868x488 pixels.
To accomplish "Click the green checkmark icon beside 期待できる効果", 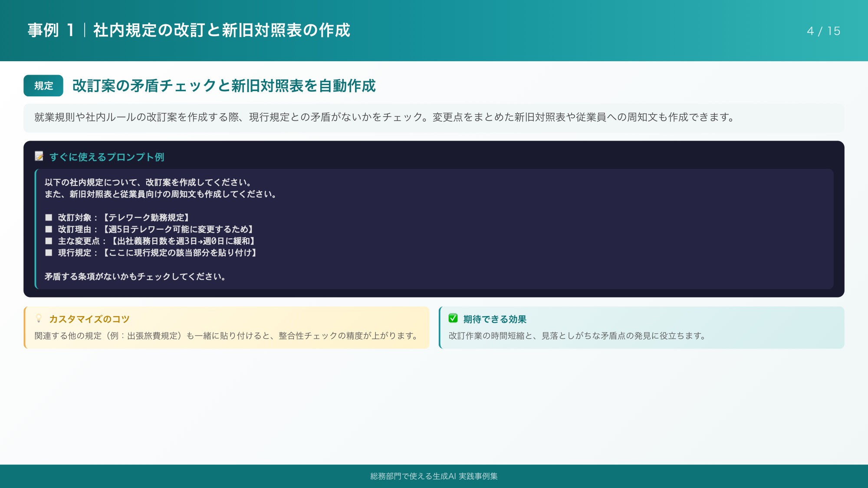I will click(x=453, y=318).
